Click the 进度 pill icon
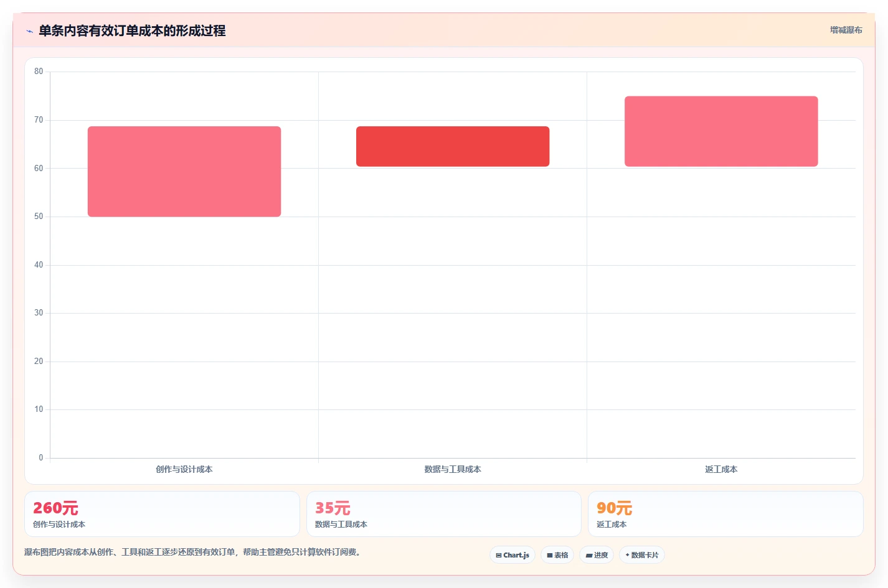This screenshot has height=588, width=888. coord(589,555)
